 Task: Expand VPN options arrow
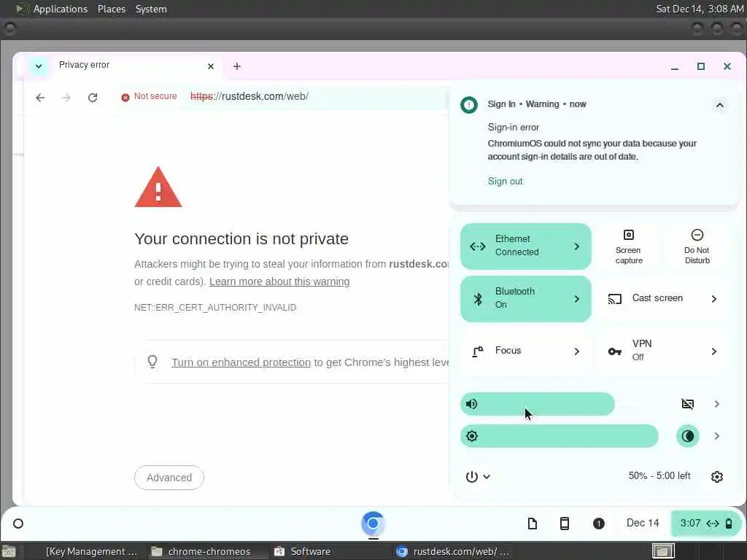[713, 351]
